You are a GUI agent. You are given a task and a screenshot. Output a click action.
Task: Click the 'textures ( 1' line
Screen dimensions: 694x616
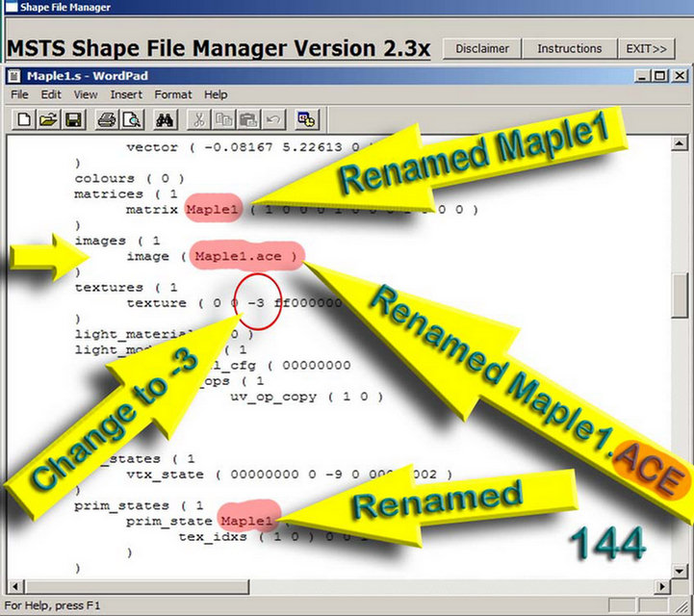(x=126, y=288)
